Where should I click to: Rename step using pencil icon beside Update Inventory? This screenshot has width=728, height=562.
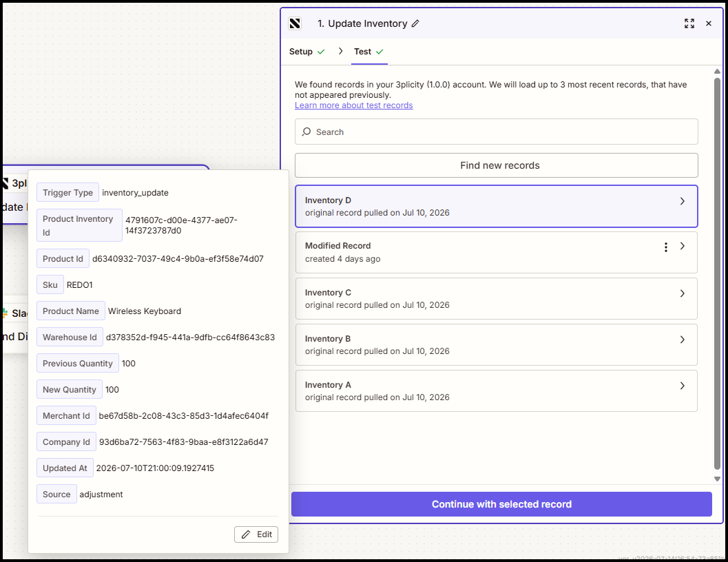pos(415,23)
